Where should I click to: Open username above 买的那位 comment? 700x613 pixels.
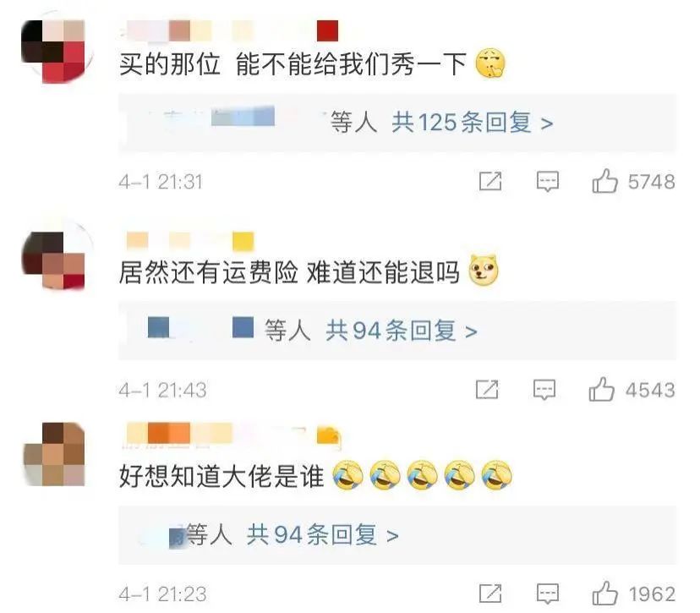[228, 30]
